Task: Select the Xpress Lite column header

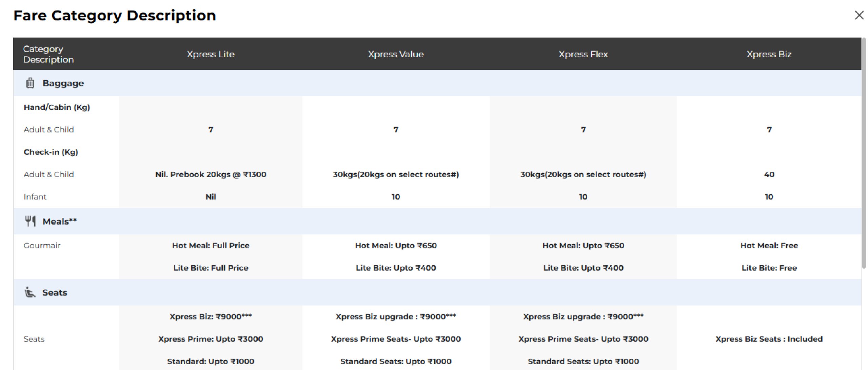Action: 211,54
